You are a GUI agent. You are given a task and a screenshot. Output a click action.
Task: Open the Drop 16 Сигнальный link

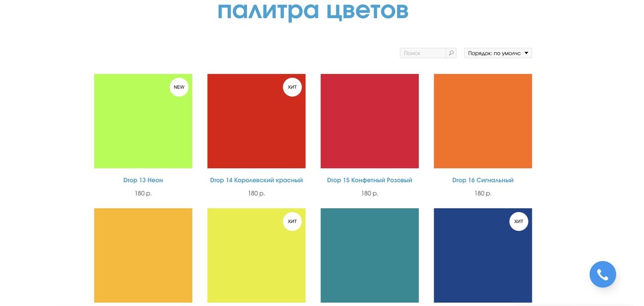[x=483, y=180]
